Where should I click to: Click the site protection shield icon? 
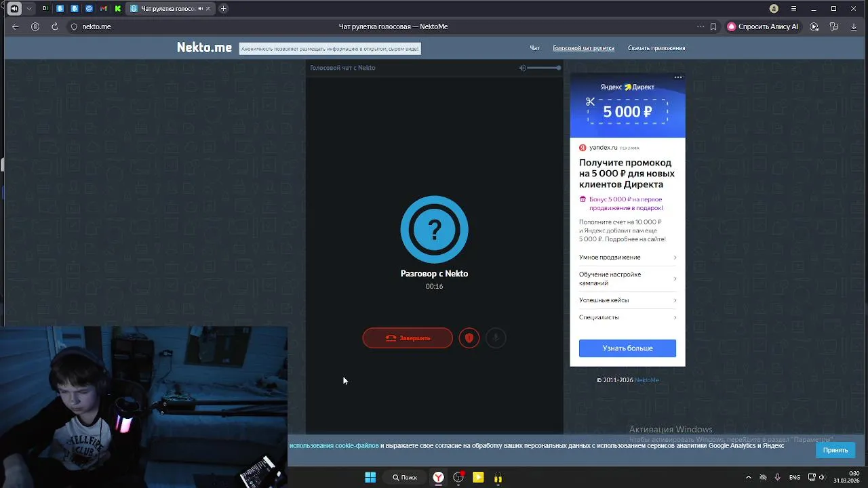[x=75, y=26]
